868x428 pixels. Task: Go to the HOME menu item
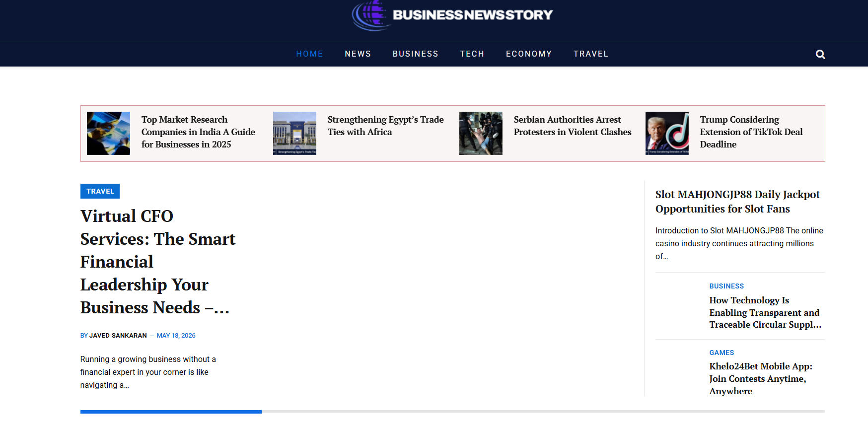click(x=309, y=54)
